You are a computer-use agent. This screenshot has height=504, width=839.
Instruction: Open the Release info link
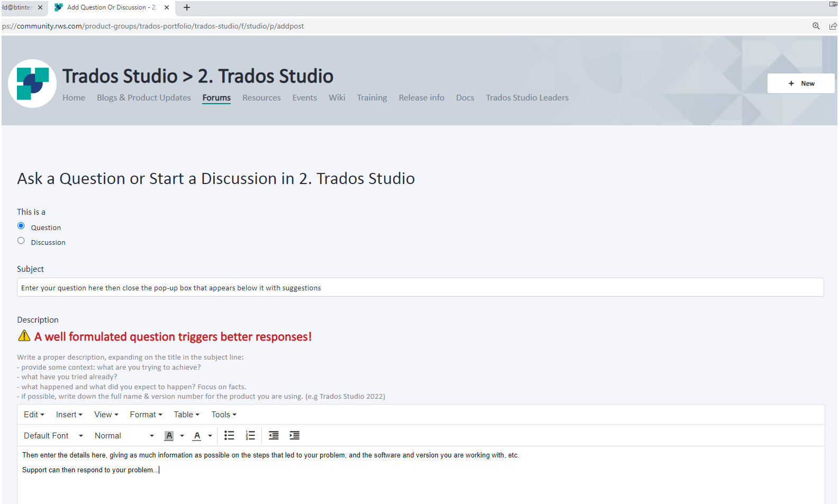421,98
